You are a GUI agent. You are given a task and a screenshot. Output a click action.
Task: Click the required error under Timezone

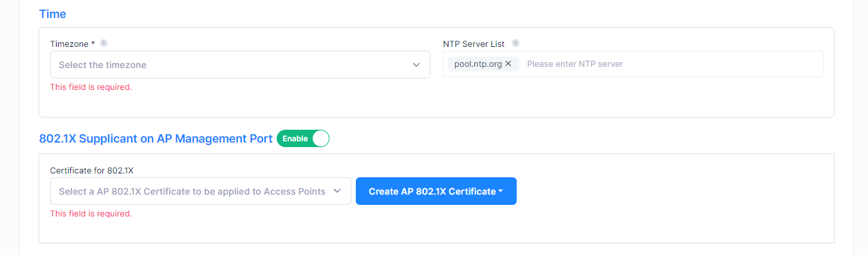pos(91,87)
